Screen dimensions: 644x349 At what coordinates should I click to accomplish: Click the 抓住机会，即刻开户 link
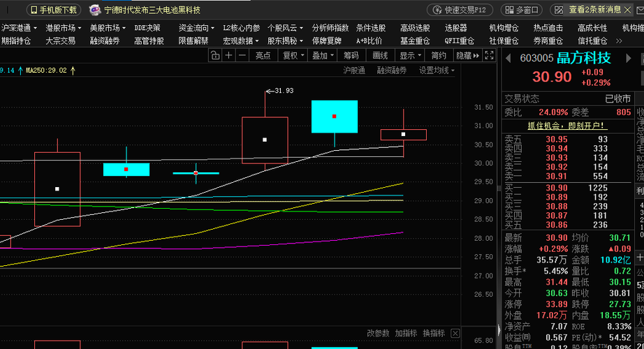coord(567,126)
